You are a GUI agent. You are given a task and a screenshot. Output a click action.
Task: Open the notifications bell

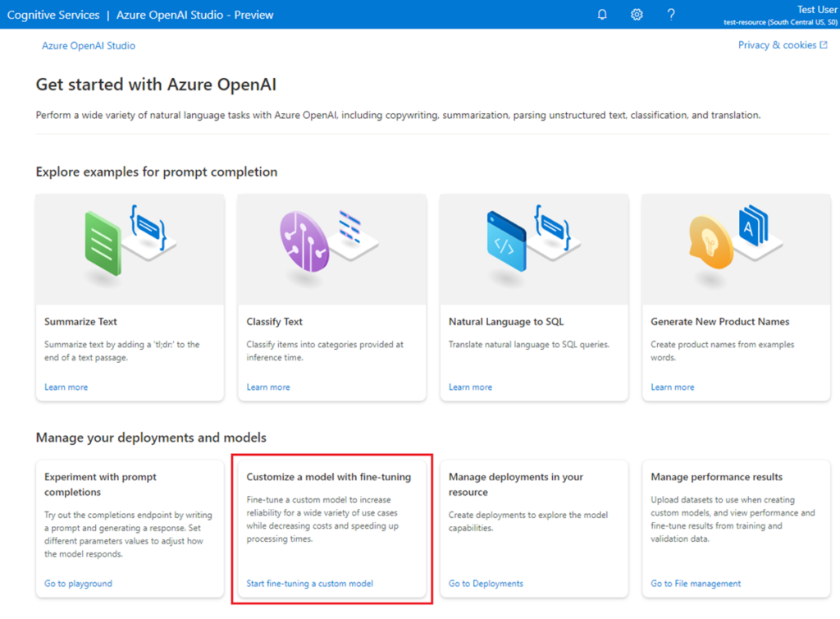(601, 14)
